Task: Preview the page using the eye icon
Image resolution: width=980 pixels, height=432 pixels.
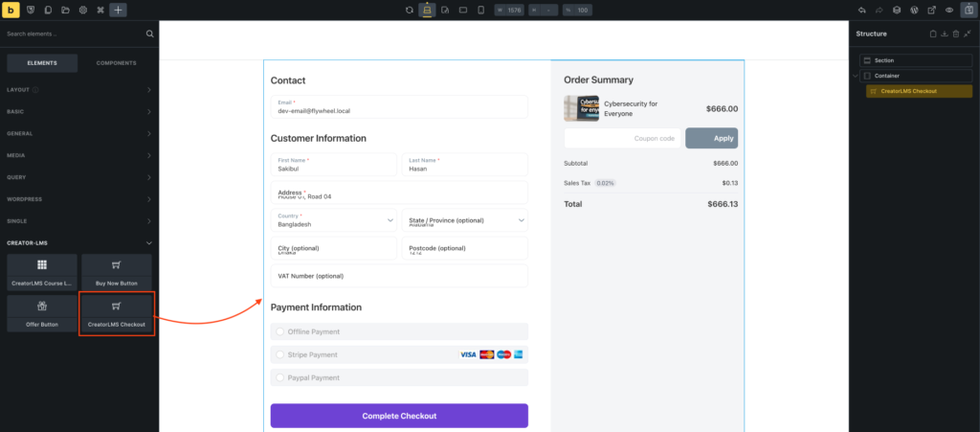Action: click(x=948, y=10)
